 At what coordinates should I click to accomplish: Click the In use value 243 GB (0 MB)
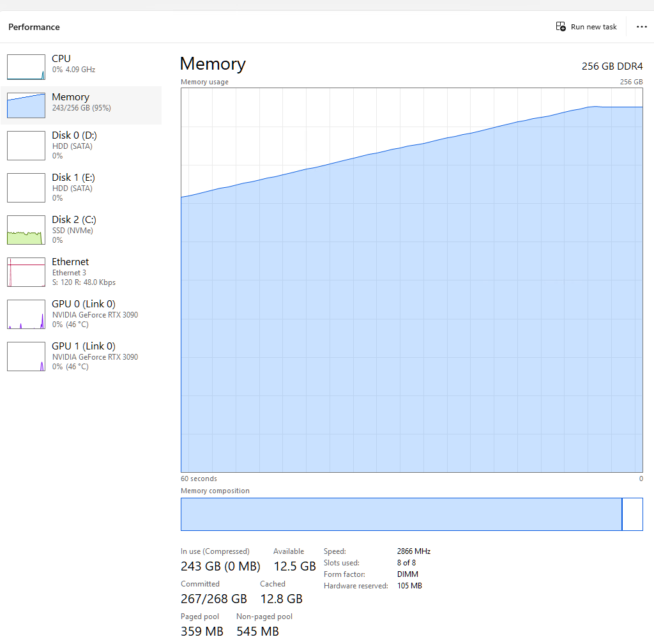[x=220, y=566]
